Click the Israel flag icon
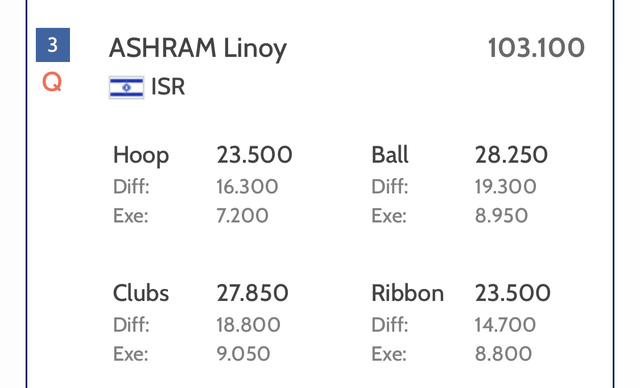The height and width of the screenshot is (388, 640). tap(127, 87)
